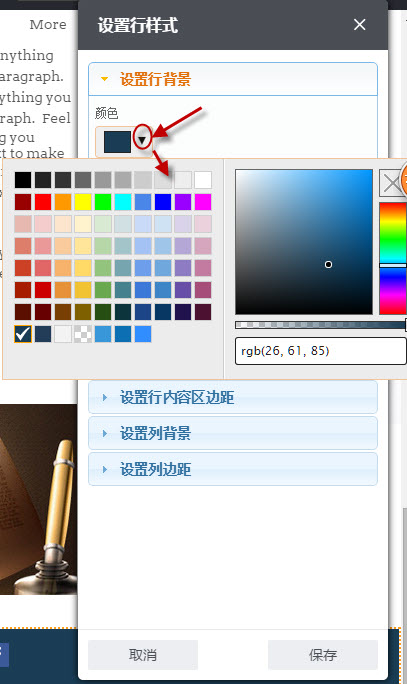Screen dimensions: 407x684
Task: Select the bright green swatch
Action: pos(103,202)
